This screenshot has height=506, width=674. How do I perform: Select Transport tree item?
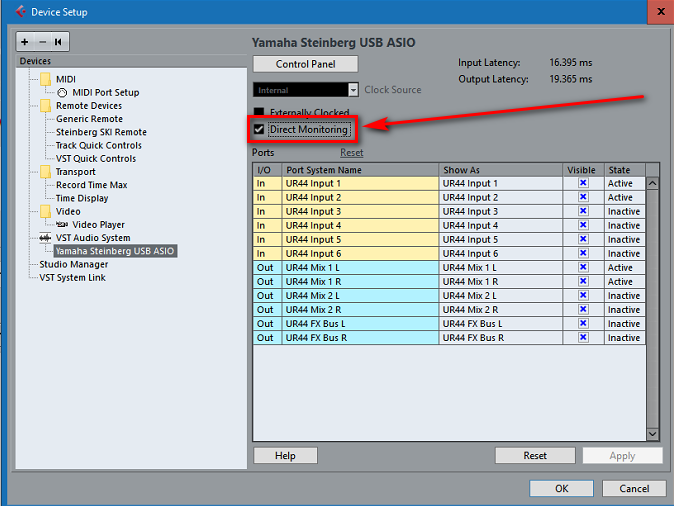pyautogui.click(x=76, y=172)
